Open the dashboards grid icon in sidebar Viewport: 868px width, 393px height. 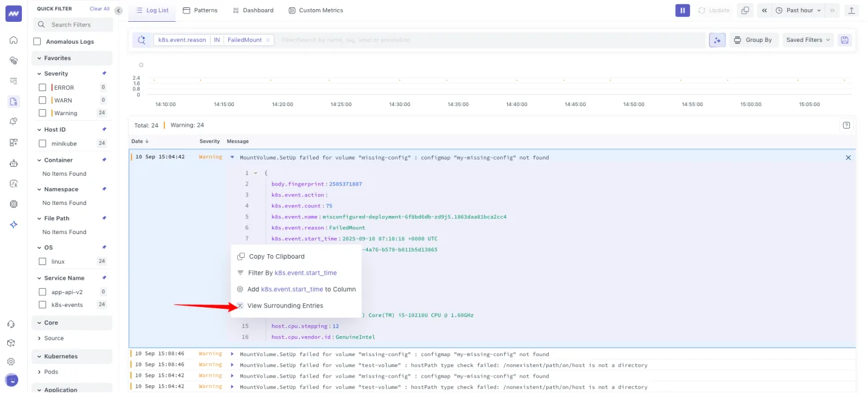(13, 143)
